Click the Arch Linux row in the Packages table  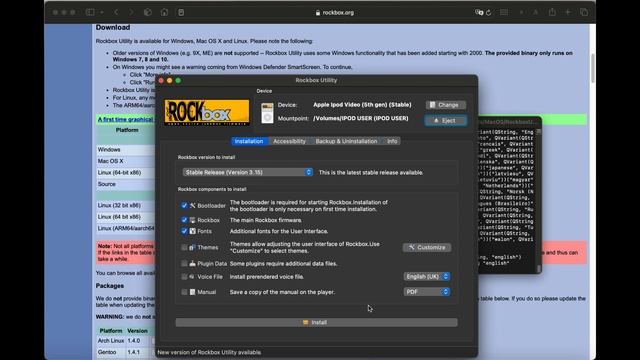[x=125, y=340]
